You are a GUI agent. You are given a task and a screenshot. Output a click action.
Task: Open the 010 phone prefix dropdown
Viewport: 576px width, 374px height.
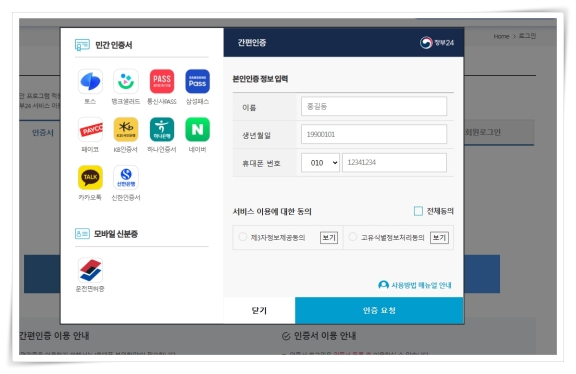pyautogui.click(x=320, y=162)
